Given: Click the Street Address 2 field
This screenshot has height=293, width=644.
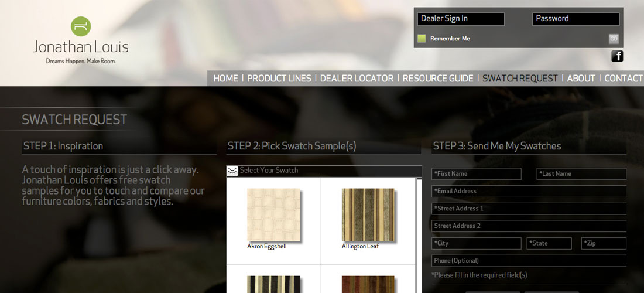Looking at the screenshot, I should [529, 226].
